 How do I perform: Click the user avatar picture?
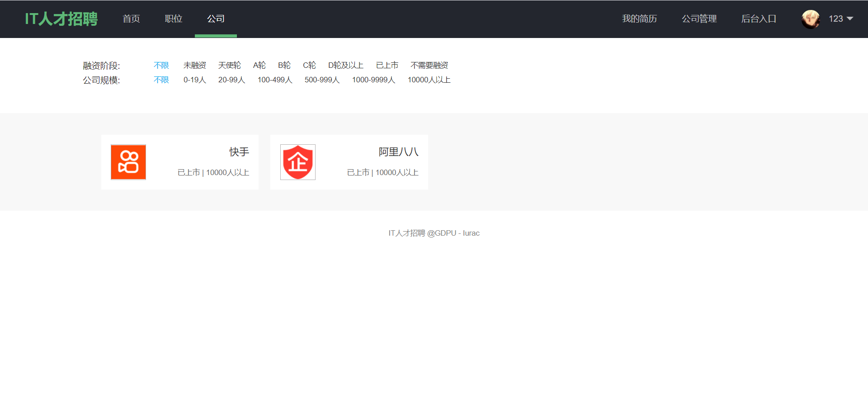[811, 19]
